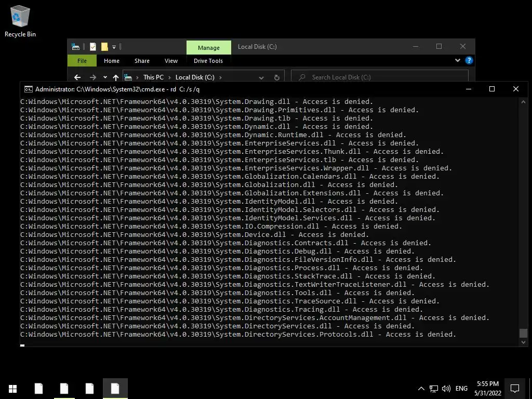Close the cmd window
Image resolution: width=532 pixels, height=399 pixels.
tap(516, 89)
